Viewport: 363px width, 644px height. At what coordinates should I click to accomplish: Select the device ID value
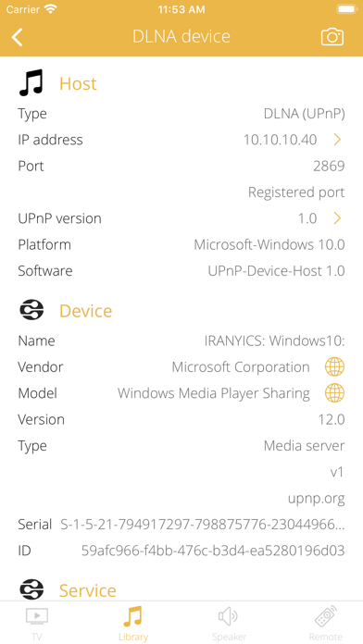(213, 551)
